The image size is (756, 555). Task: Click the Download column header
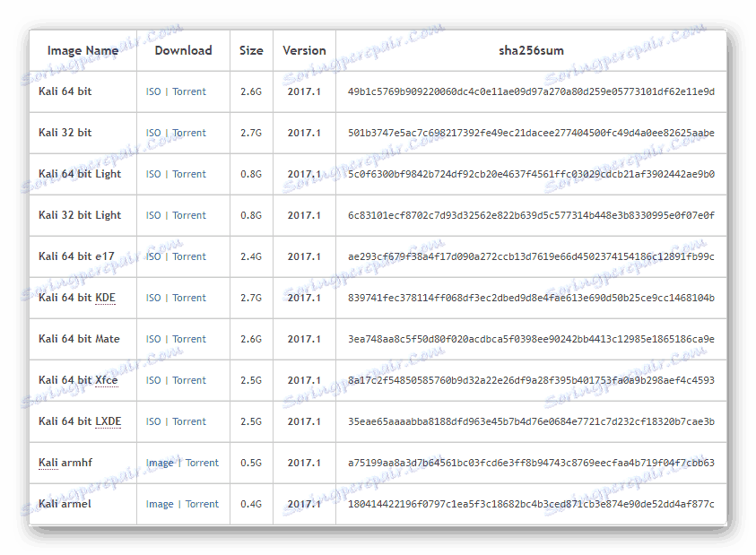click(183, 50)
